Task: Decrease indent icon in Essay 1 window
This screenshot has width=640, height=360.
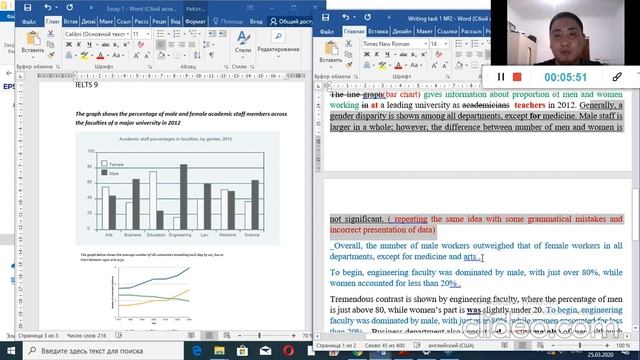Action: click(212, 33)
